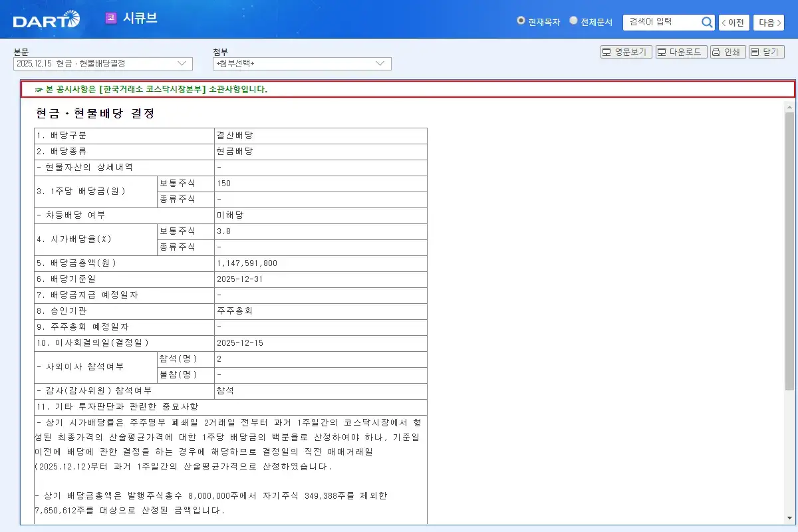Click the 9. 주주총회 예정일자 label
The image size is (798, 532).
click(82, 327)
